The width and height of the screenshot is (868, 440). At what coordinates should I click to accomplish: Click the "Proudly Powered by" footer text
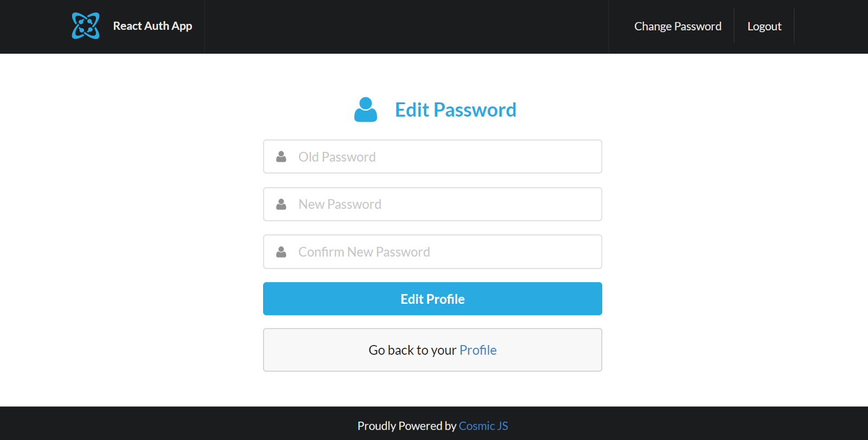[406, 426]
